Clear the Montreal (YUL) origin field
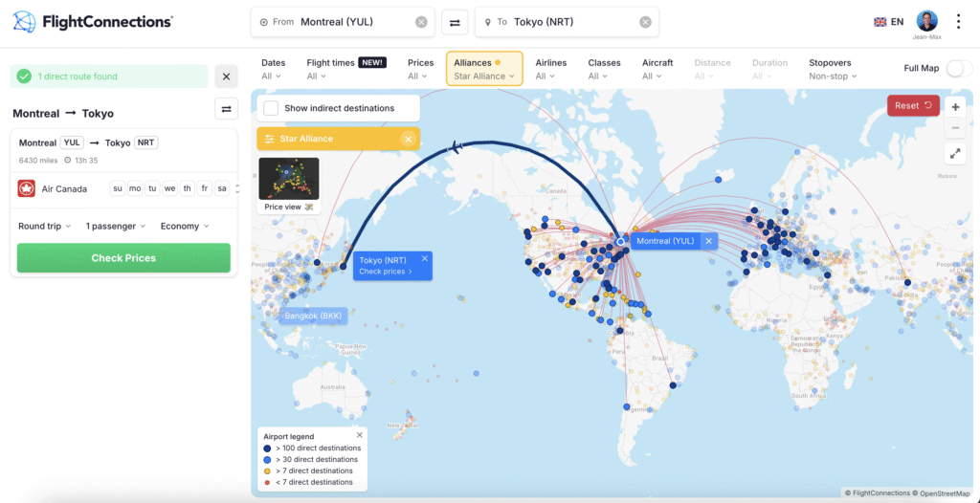The image size is (980, 503). click(x=421, y=22)
